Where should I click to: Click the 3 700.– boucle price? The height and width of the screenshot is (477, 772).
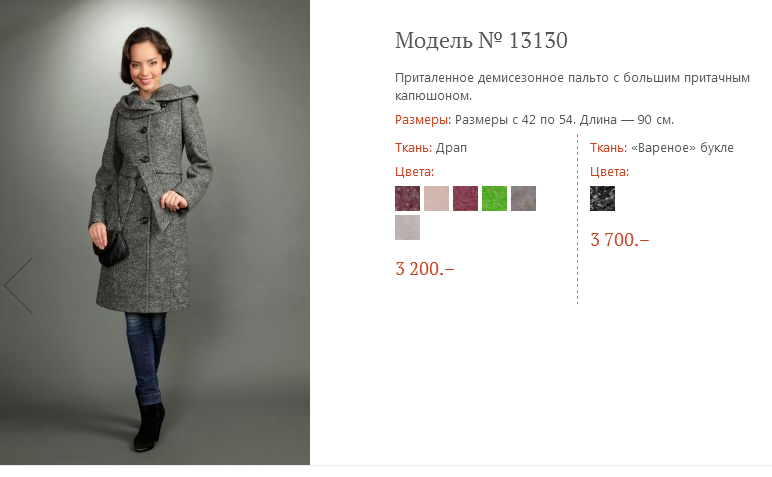pyautogui.click(x=619, y=239)
